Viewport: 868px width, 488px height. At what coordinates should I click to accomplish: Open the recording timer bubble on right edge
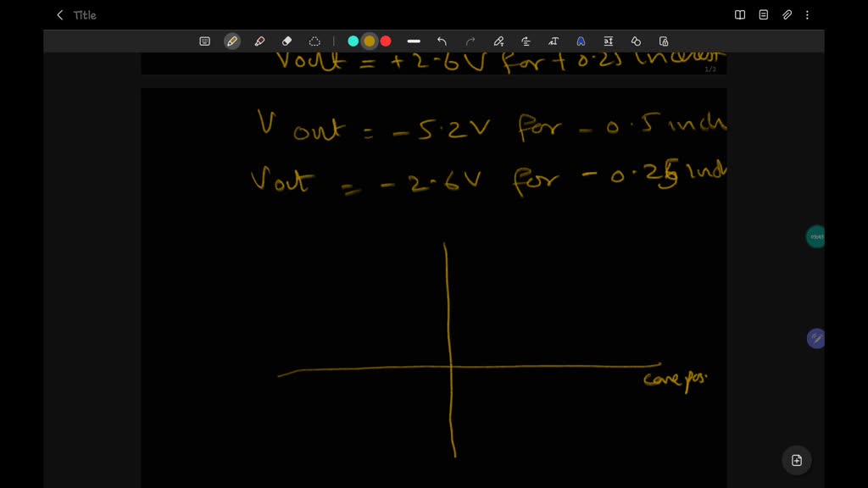(x=815, y=236)
